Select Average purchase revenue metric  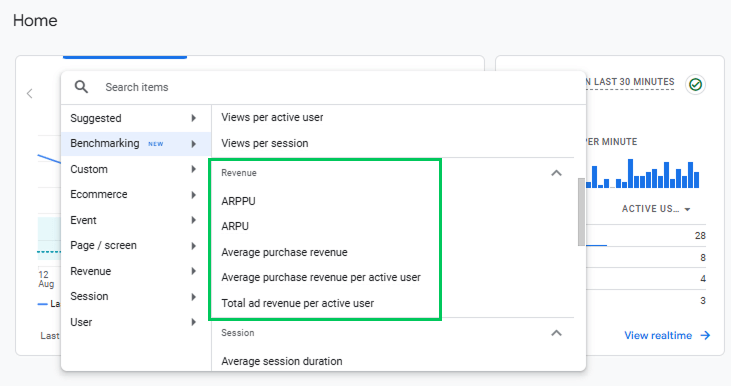pyautogui.click(x=284, y=252)
